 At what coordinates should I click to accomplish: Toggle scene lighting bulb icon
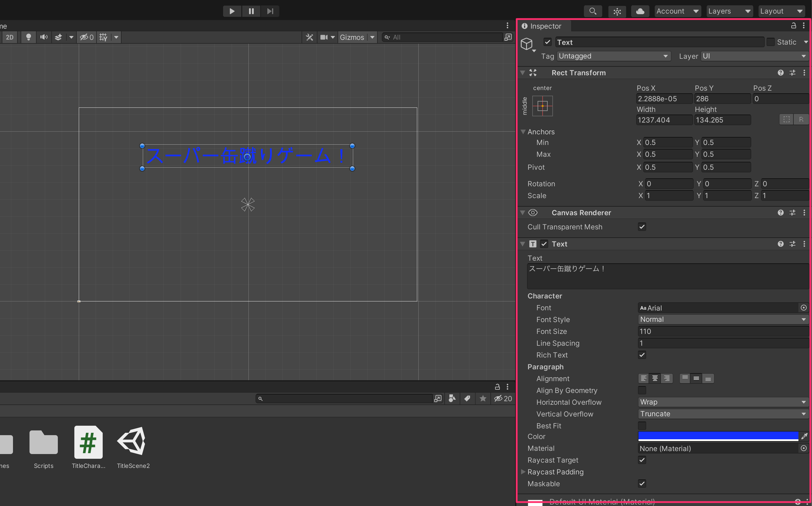click(28, 37)
